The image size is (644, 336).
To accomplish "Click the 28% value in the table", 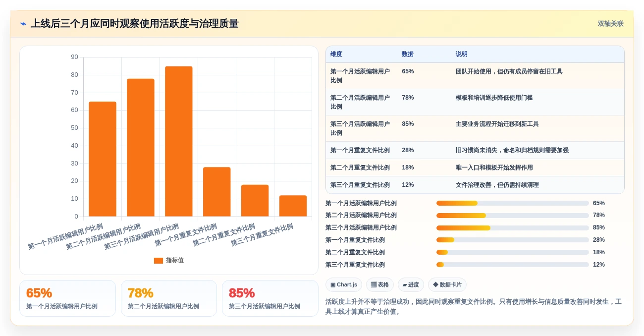I will tap(408, 150).
